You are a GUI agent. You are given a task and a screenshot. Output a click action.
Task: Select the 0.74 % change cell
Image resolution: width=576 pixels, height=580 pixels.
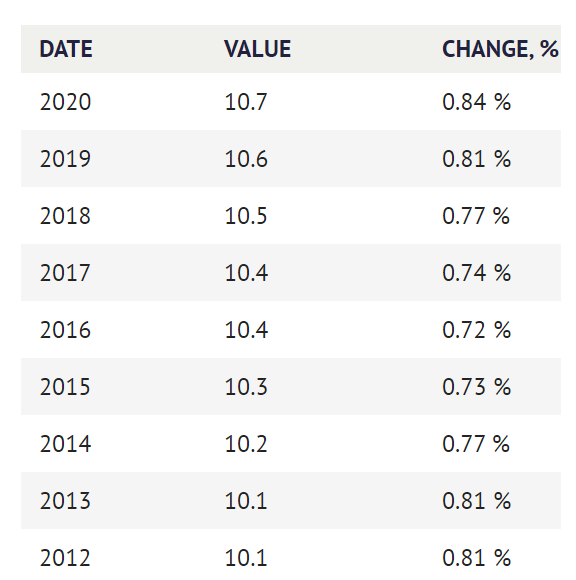[476, 273]
